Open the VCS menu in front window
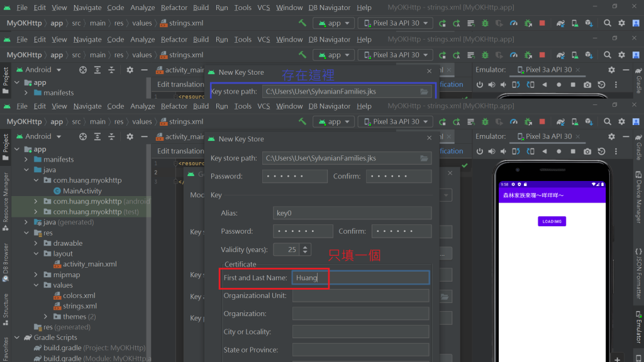644x362 pixels. (x=264, y=106)
